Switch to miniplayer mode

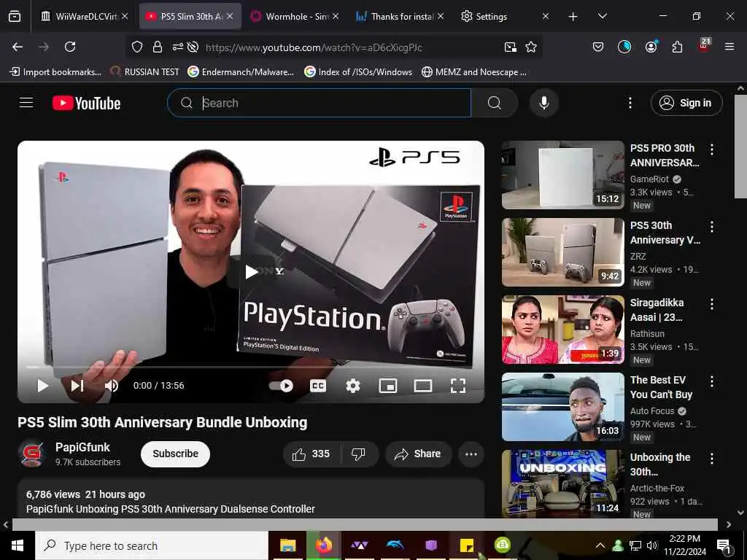click(388, 386)
